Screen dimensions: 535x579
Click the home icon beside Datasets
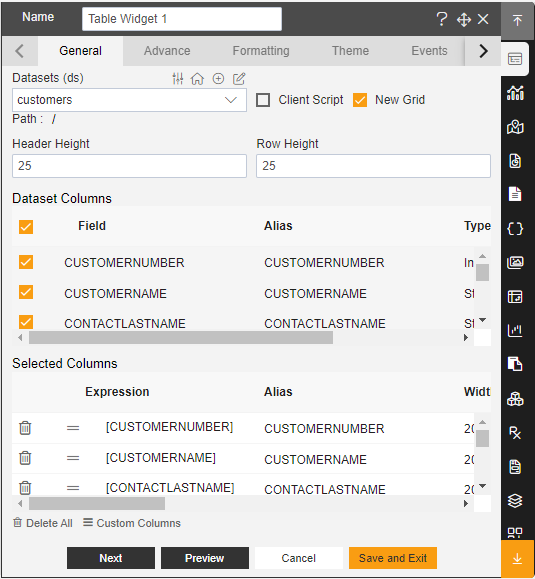click(197, 79)
